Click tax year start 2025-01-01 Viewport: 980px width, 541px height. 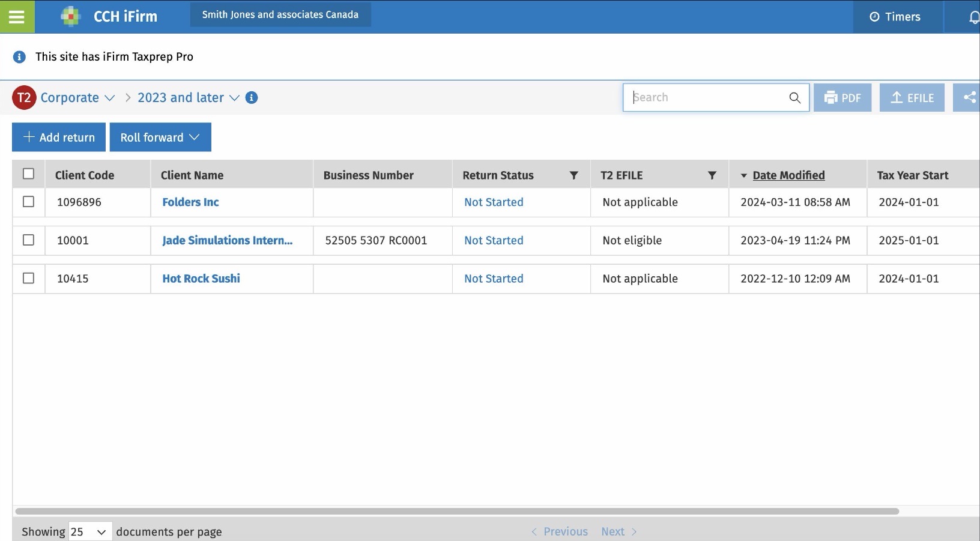pyautogui.click(x=909, y=241)
